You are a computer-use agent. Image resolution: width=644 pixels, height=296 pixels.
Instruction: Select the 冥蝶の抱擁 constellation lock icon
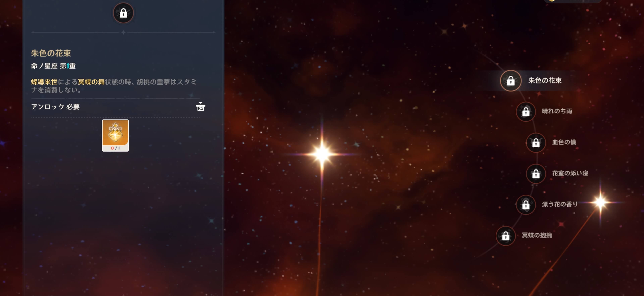pyautogui.click(x=505, y=236)
